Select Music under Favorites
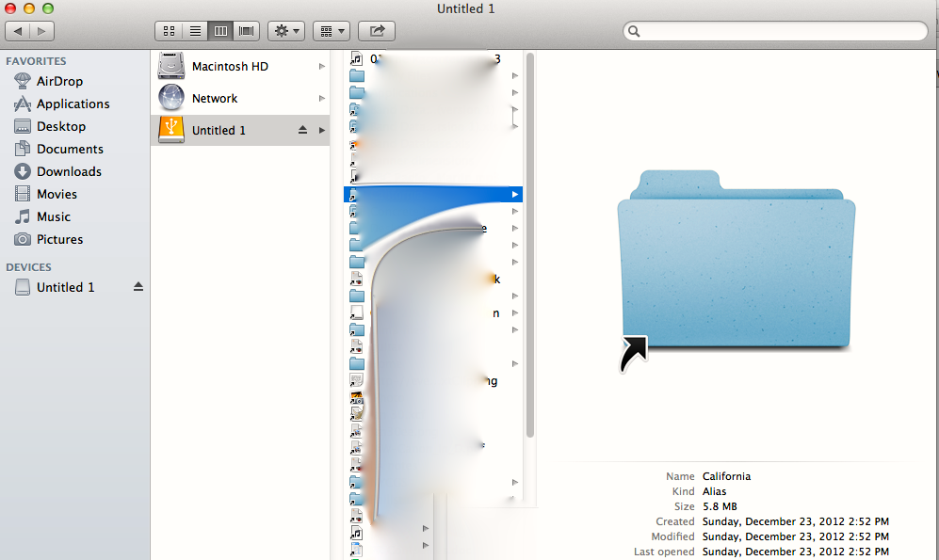The image size is (939, 560). point(57,216)
